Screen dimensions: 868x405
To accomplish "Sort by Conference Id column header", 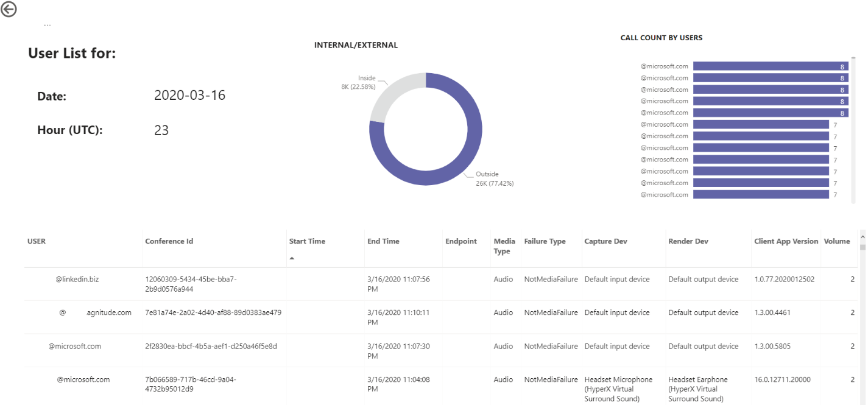I will 169,241.
